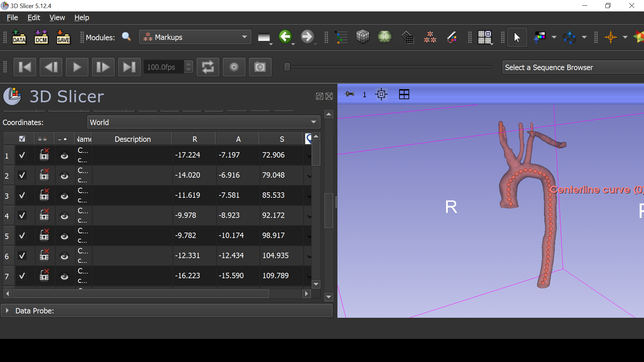Open module search magnifier icon
The image size is (644, 362).
click(x=126, y=37)
